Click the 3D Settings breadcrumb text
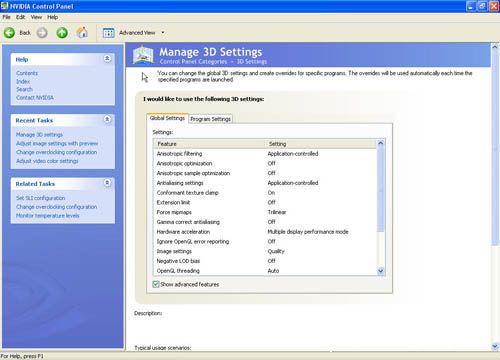The width and height of the screenshot is (500, 360). (252, 62)
